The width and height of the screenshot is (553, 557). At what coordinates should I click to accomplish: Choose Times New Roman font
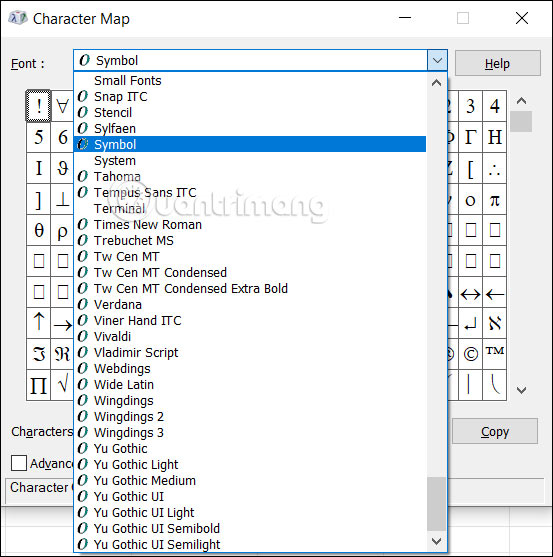(250, 225)
